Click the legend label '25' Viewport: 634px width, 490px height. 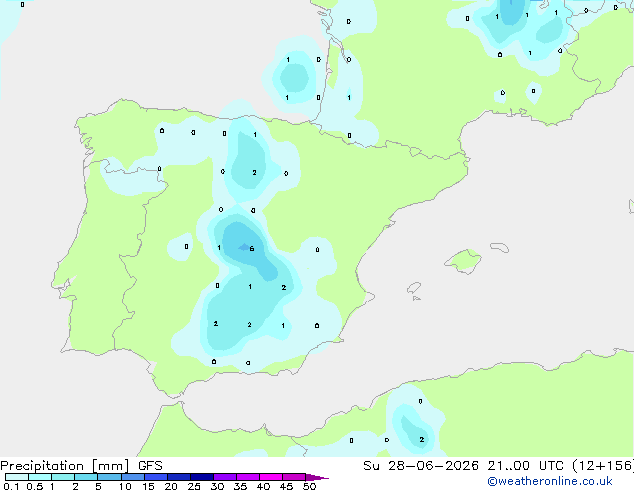click(x=194, y=486)
